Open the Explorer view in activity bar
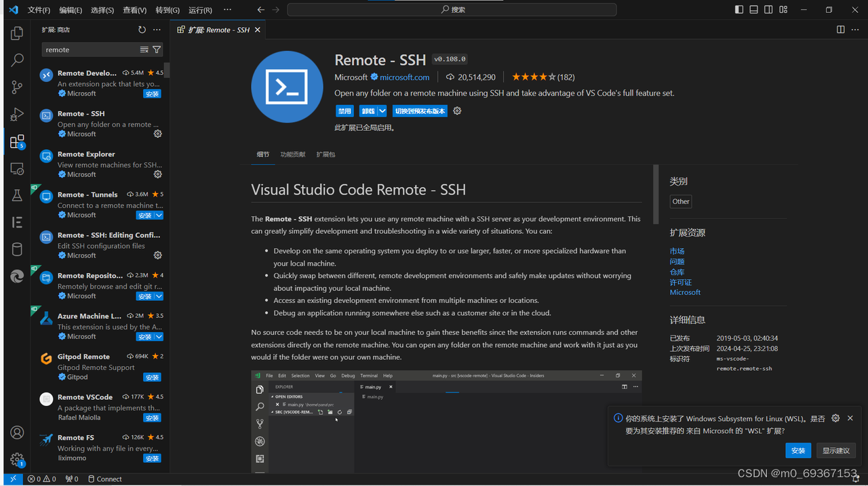Image resolution: width=868 pixels, height=486 pixels. tap(17, 33)
